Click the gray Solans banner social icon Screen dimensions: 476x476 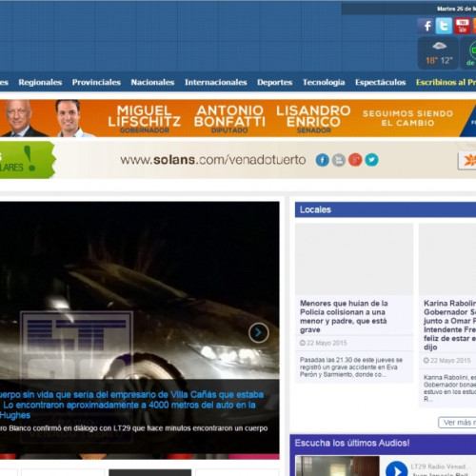click(x=339, y=160)
